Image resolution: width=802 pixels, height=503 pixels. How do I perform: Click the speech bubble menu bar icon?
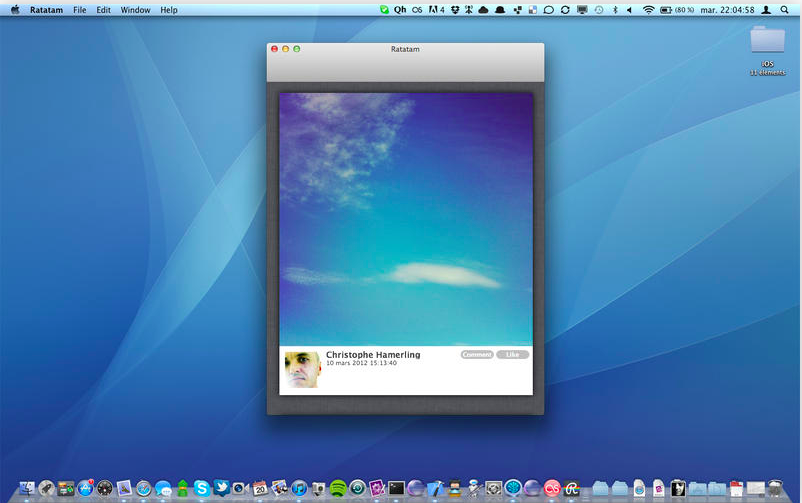point(548,10)
